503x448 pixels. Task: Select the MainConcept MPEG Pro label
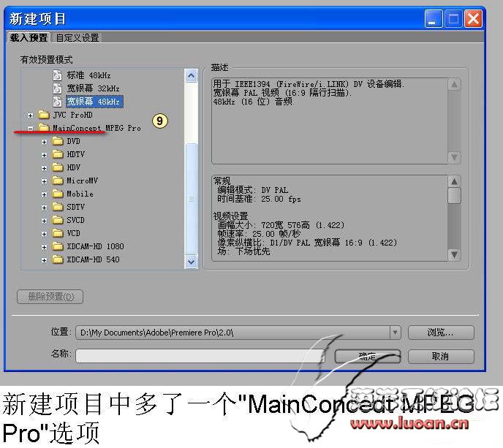tap(97, 128)
